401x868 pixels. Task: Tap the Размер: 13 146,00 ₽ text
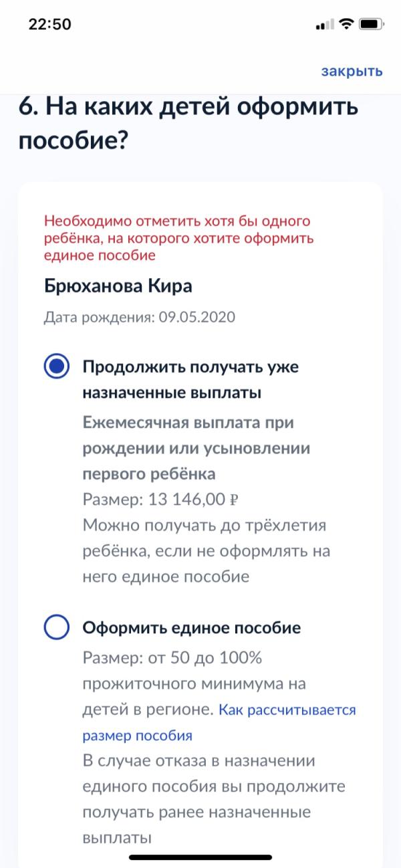161,500
